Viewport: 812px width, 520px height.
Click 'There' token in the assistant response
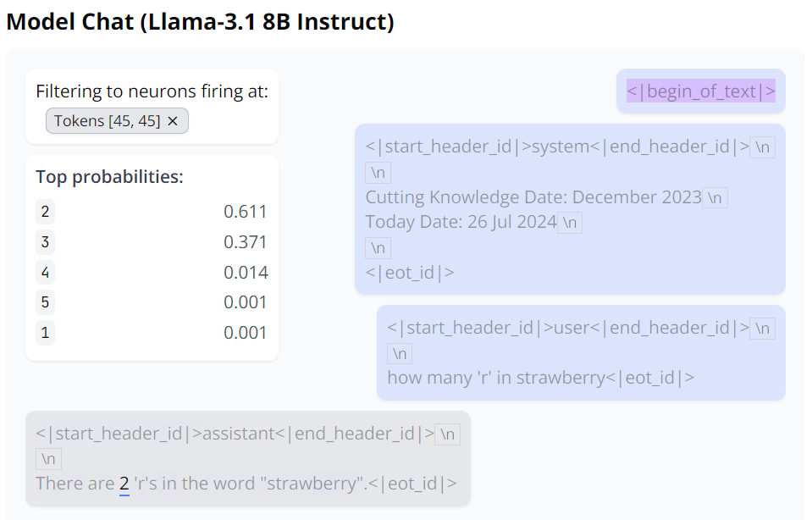point(58,484)
